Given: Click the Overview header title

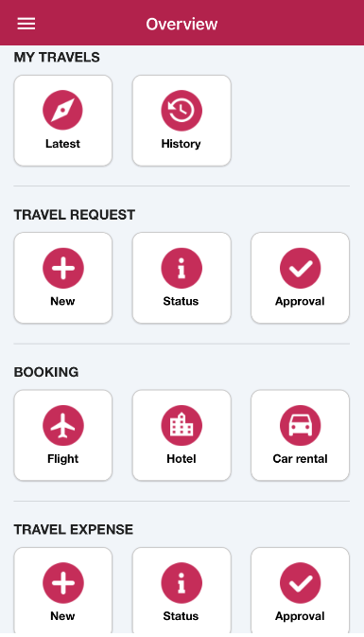Looking at the screenshot, I should pos(182,24).
